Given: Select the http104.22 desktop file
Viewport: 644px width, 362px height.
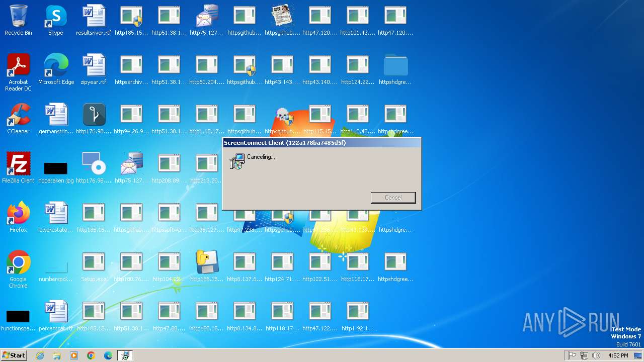Looking at the screenshot, I should [169, 266].
